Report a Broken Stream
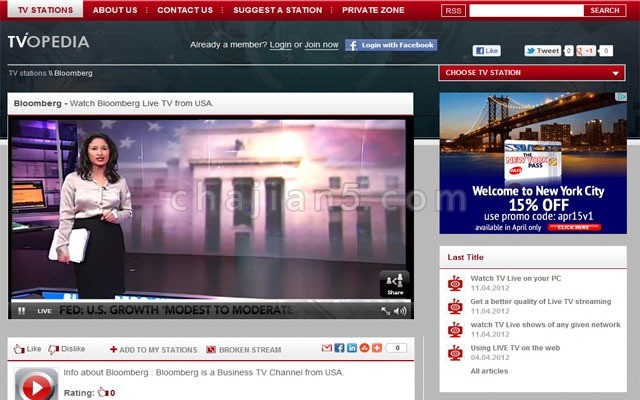This screenshot has width=640, height=400. pyautogui.click(x=243, y=350)
